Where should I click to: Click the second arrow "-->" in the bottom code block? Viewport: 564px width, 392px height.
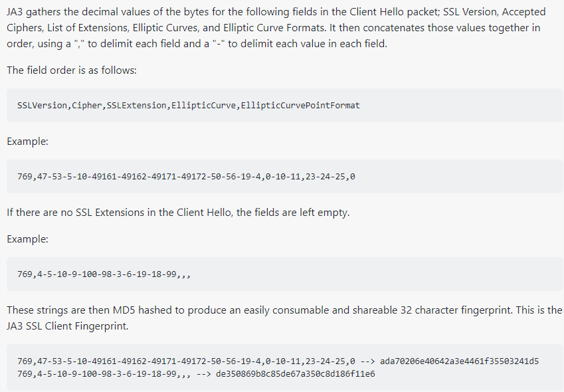pyautogui.click(x=203, y=374)
